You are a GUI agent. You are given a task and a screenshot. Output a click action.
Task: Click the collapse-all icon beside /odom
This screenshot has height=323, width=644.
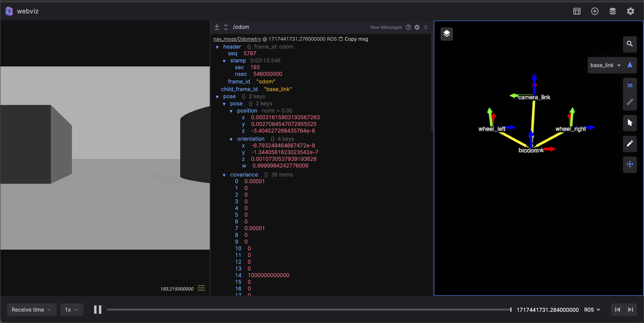click(x=226, y=27)
